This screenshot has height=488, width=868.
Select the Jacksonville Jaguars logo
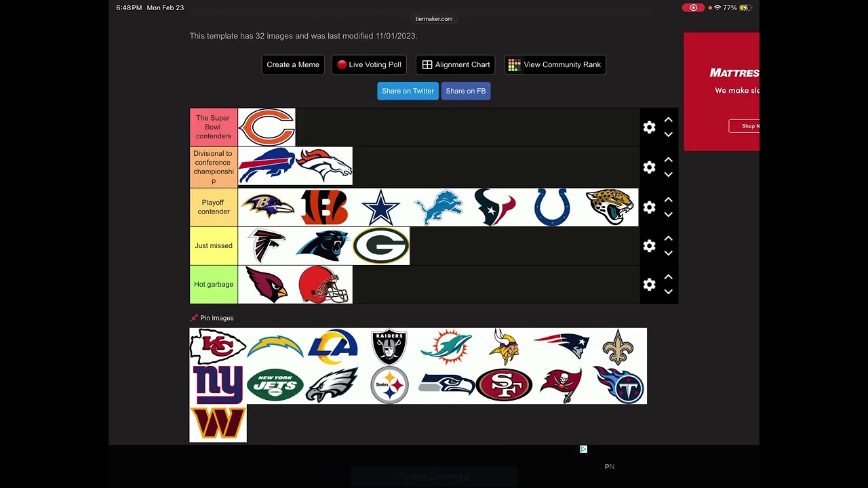(610, 207)
